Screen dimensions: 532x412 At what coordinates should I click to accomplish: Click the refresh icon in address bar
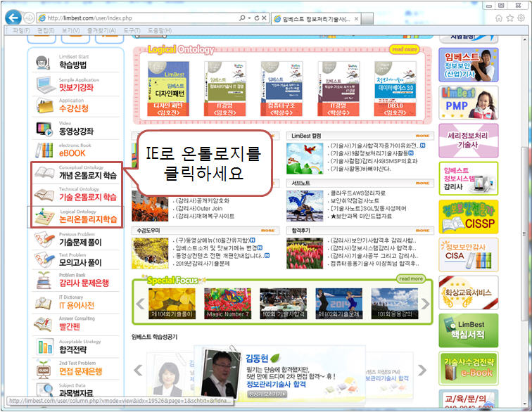tap(257, 18)
